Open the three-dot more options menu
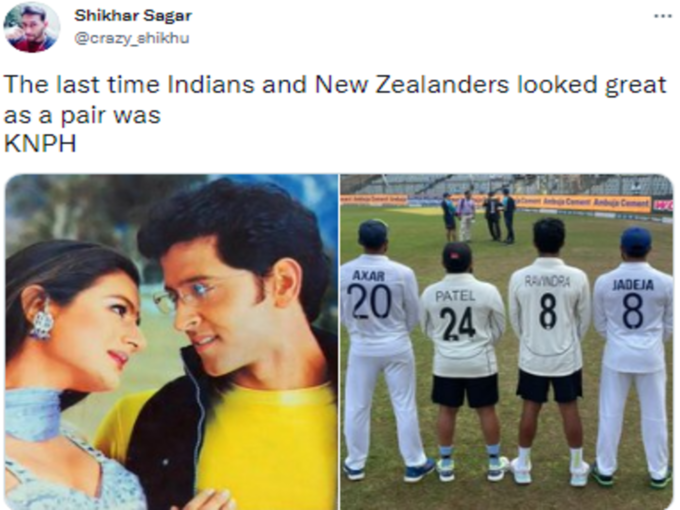Screen dimensions: 680x510 click(663, 16)
